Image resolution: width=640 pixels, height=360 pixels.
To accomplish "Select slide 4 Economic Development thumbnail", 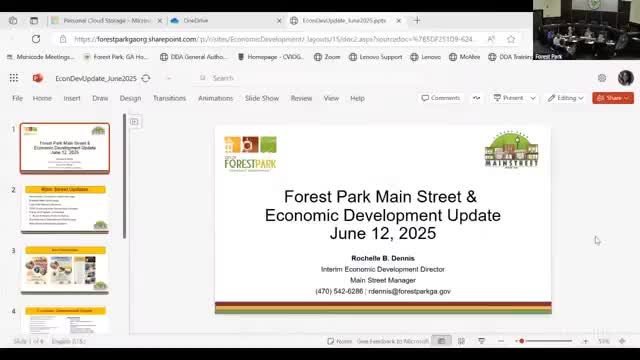I will point(65,320).
